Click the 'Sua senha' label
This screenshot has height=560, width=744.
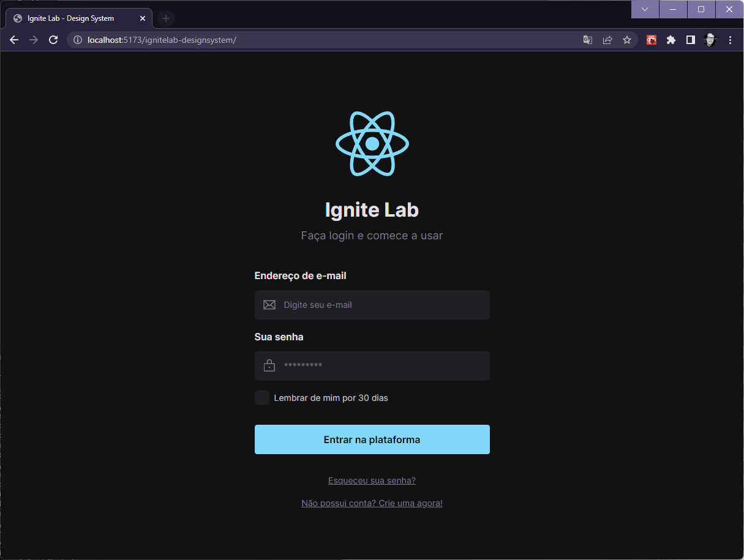point(279,337)
